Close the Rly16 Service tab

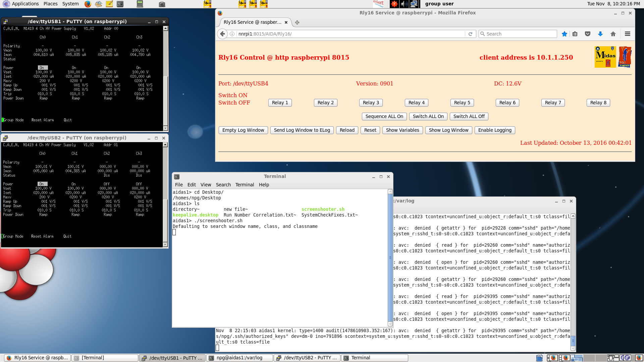[x=286, y=22]
